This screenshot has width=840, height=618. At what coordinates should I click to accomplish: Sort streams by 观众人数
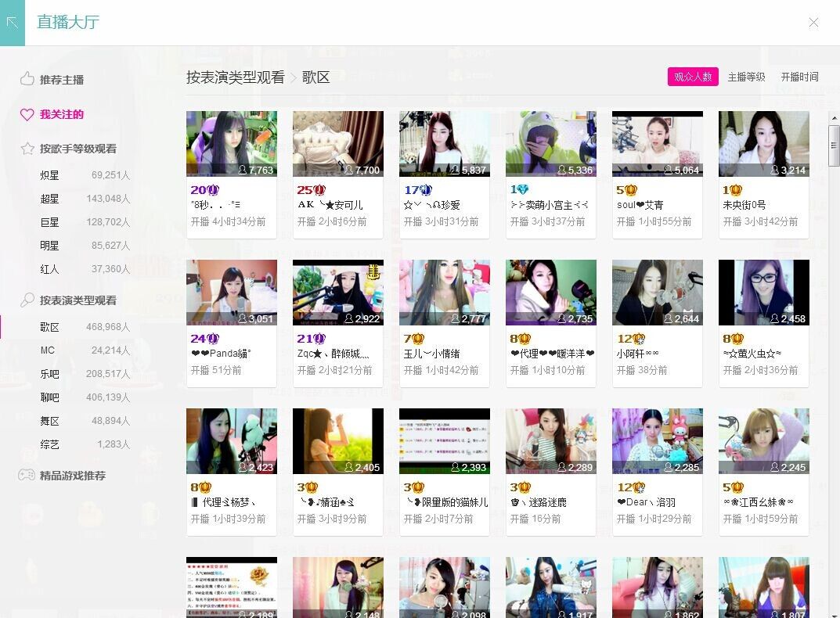693,77
